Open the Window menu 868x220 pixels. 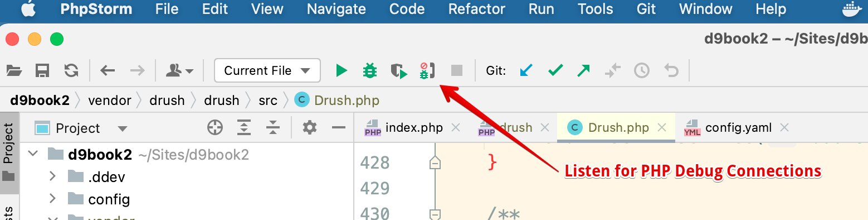705,9
